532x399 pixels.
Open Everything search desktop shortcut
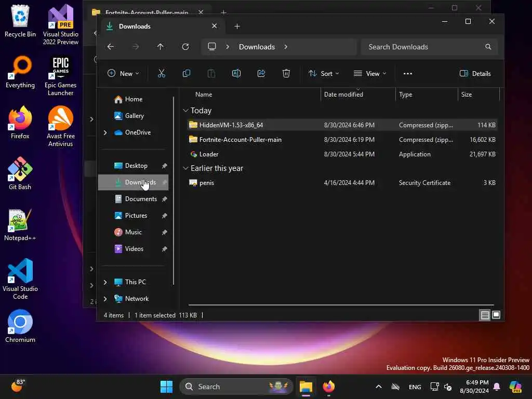(20, 72)
